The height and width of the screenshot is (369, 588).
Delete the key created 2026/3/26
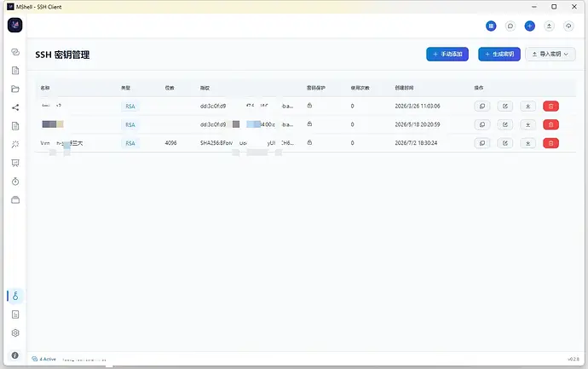tap(551, 107)
